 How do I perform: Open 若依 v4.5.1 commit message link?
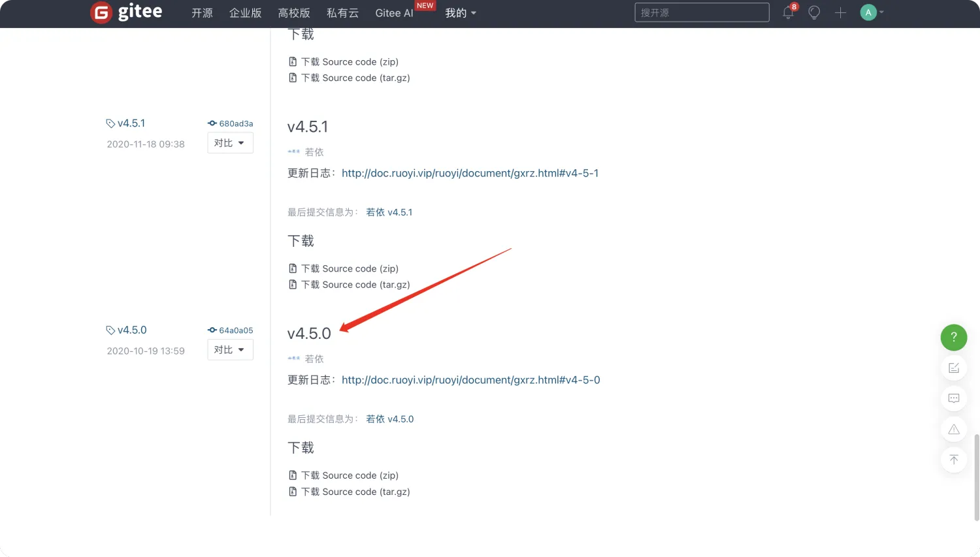click(389, 212)
